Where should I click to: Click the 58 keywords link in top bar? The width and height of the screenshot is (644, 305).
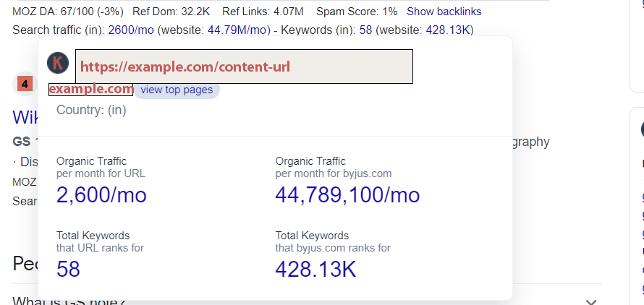point(365,30)
